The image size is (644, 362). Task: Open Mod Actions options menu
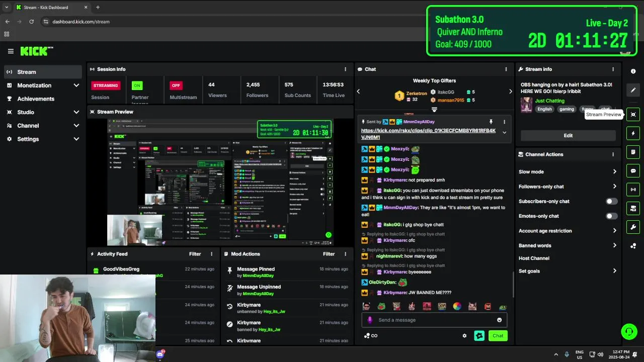pos(345,254)
